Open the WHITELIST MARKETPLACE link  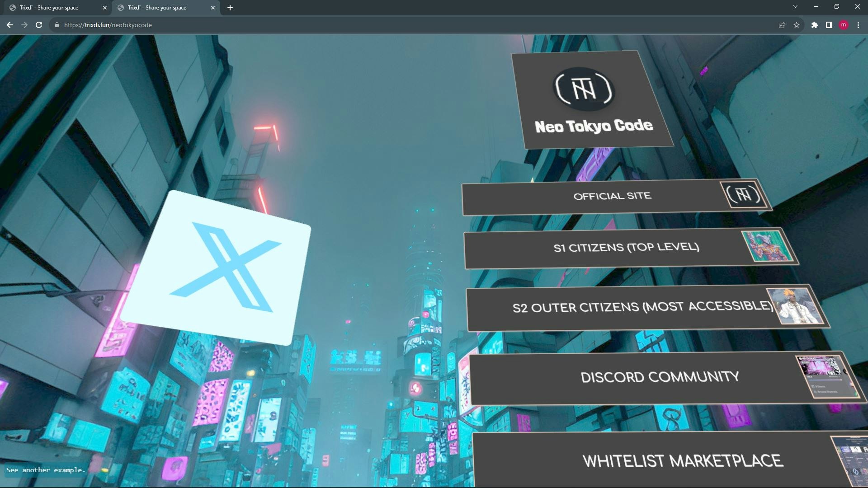[x=669, y=460]
